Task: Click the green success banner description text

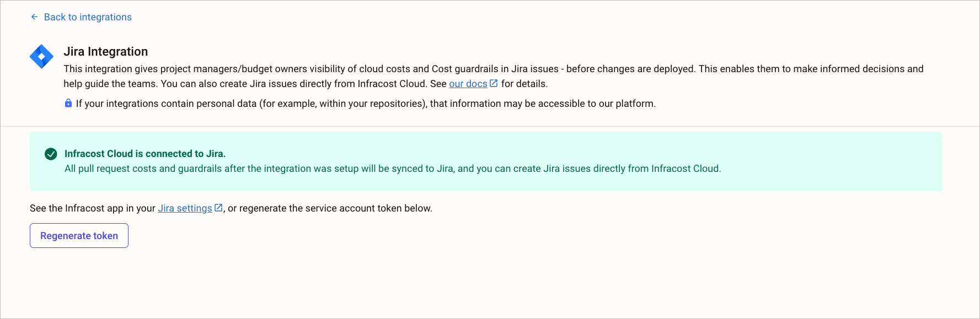Action: pyautogui.click(x=393, y=169)
